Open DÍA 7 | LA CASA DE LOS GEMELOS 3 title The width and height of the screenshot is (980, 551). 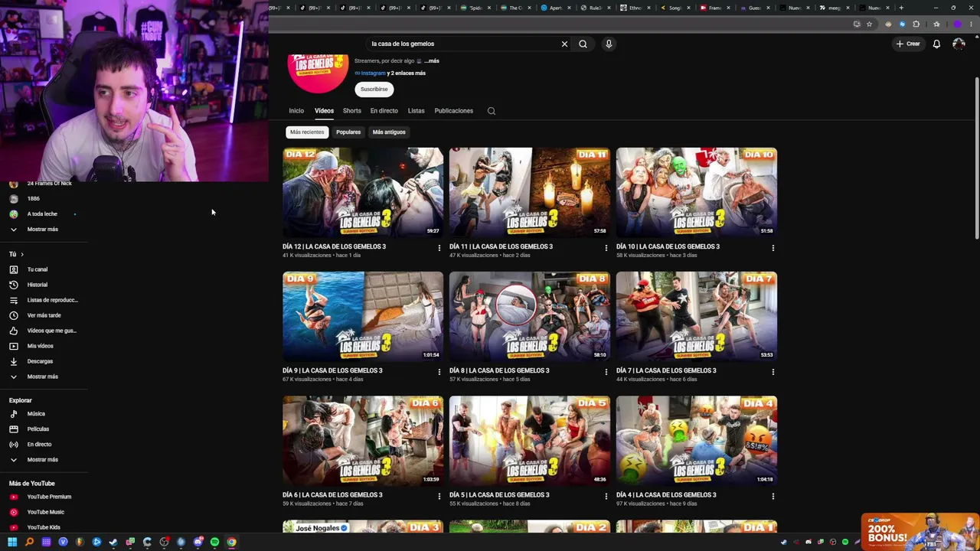pyautogui.click(x=666, y=370)
